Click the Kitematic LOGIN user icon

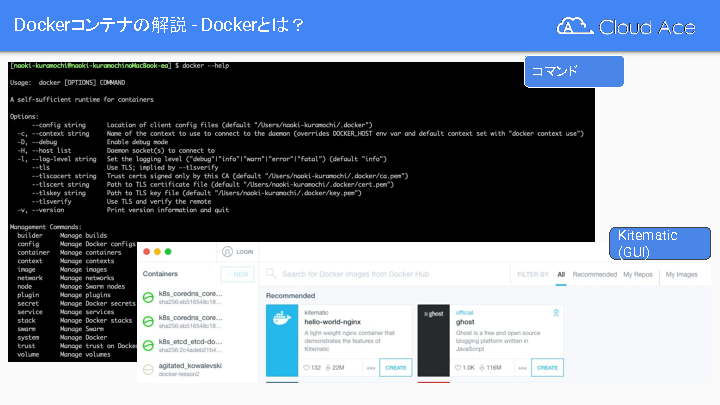tap(228, 253)
